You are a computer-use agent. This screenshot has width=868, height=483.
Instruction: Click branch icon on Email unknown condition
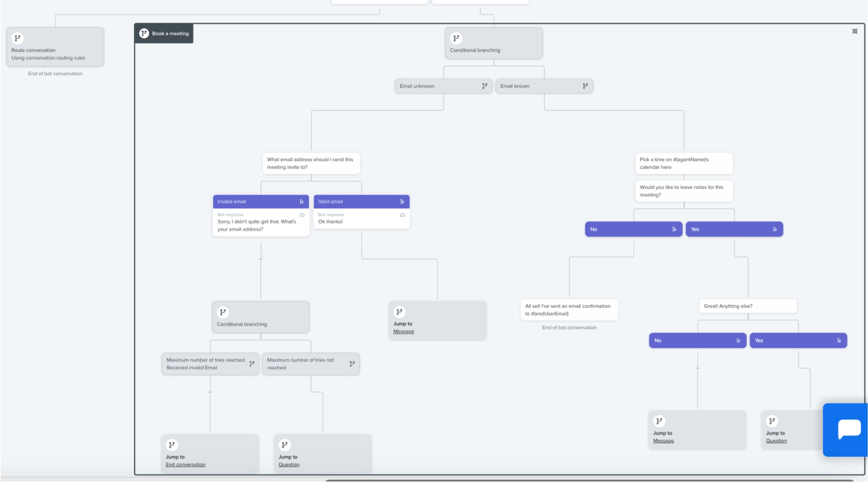pyautogui.click(x=485, y=86)
